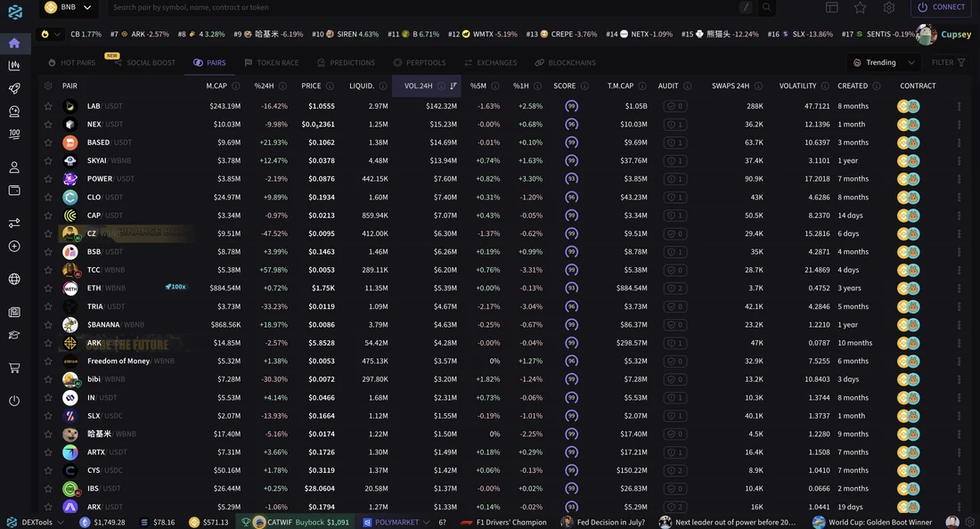
Task: Click the $1,749.28 ETH price
Action: (102, 522)
